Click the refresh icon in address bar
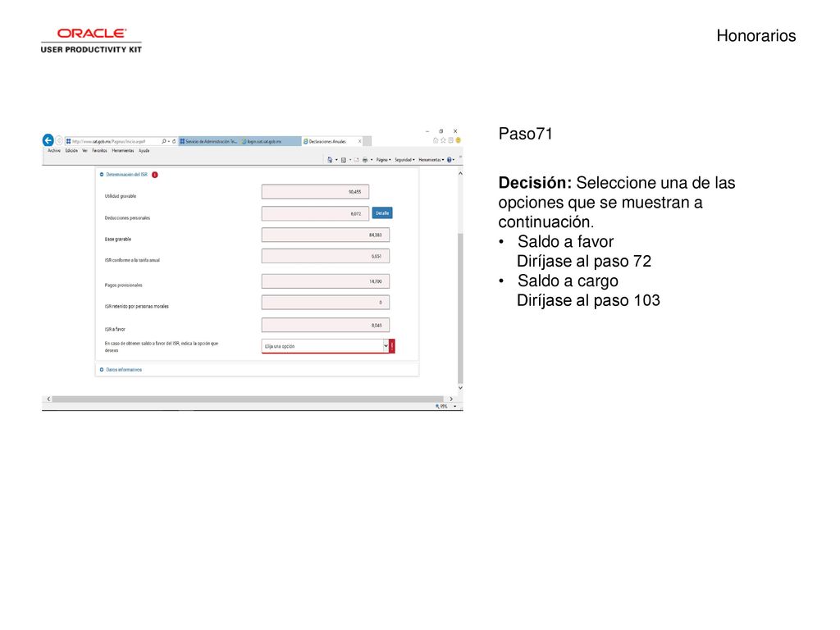Viewport: 840px width, 630px height. [x=174, y=141]
